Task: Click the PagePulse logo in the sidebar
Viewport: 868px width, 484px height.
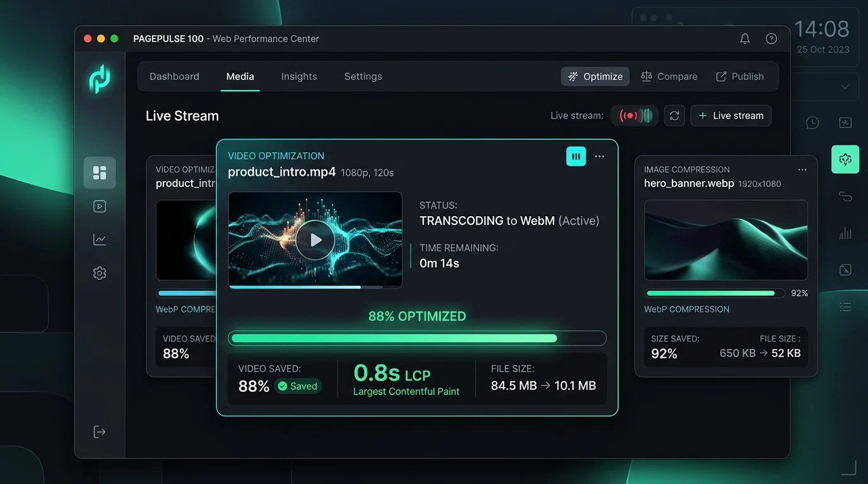Action: pos(100,80)
